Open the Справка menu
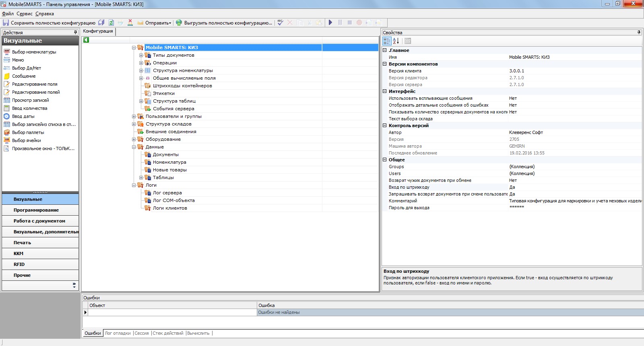 [44, 14]
